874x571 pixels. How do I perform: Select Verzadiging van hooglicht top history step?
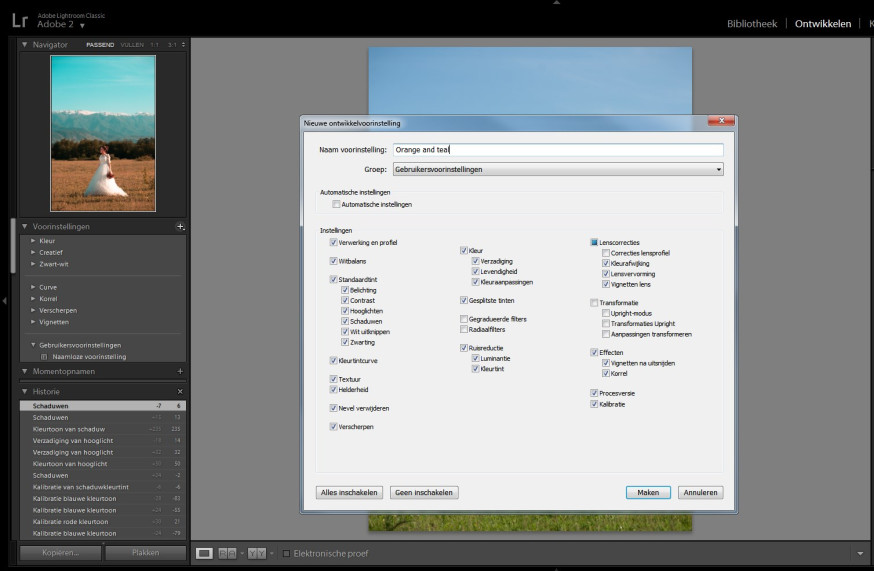click(x=103, y=441)
